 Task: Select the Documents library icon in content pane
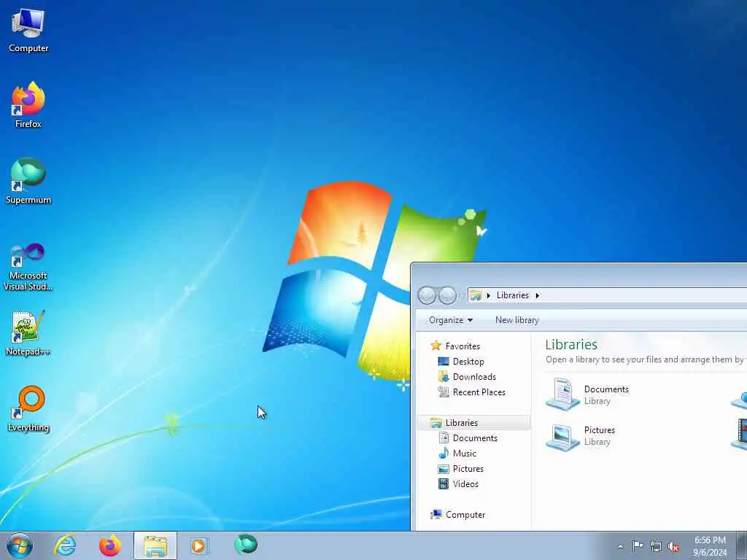click(x=562, y=394)
